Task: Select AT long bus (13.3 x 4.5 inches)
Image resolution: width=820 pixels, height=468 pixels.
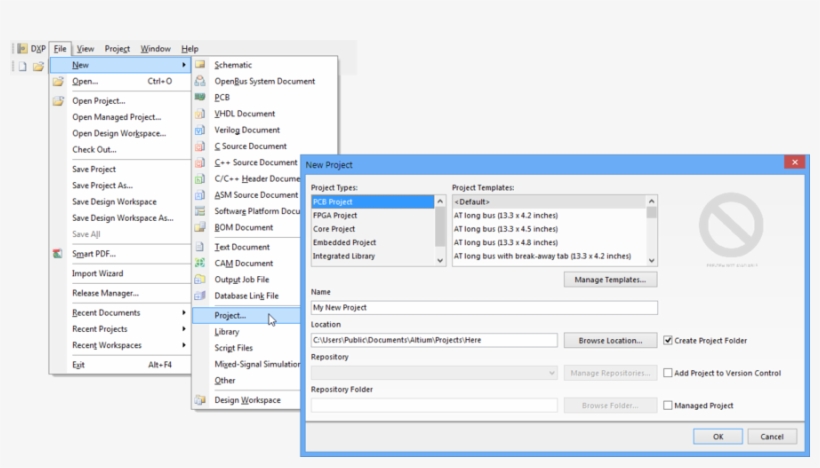Action: click(549, 229)
